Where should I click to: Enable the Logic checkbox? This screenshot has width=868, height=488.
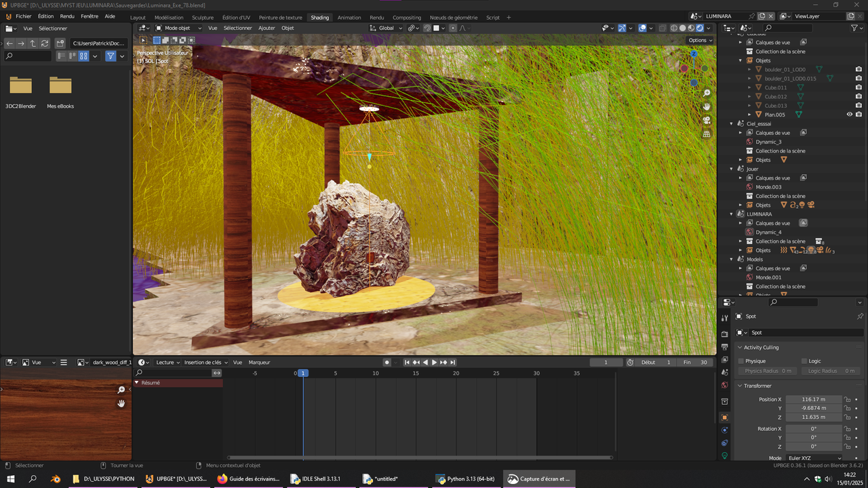[804, 361]
